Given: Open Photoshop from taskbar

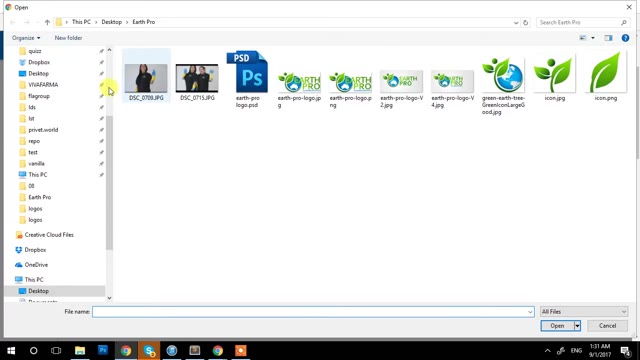Looking at the screenshot, I should (103, 350).
